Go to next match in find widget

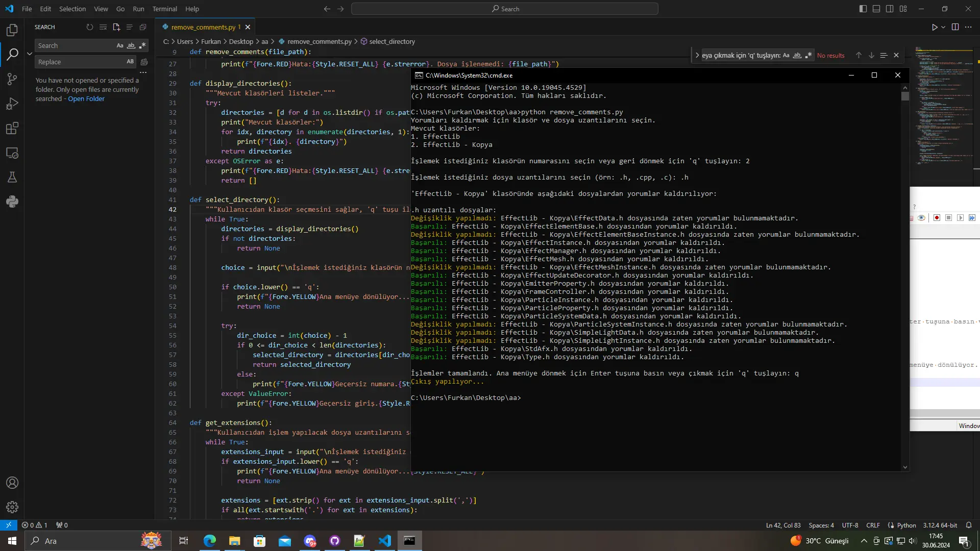tap(871, 55)
